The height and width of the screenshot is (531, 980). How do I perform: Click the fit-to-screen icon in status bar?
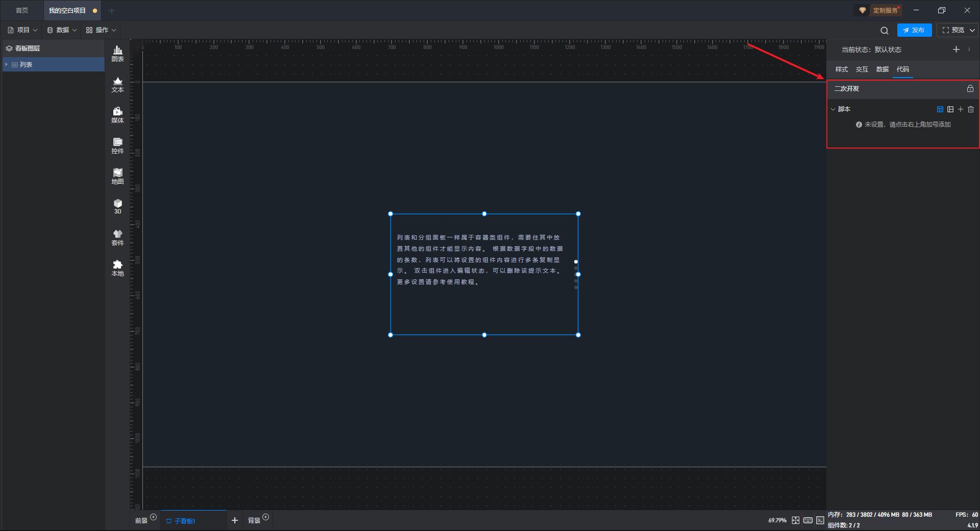click(796, 520)
